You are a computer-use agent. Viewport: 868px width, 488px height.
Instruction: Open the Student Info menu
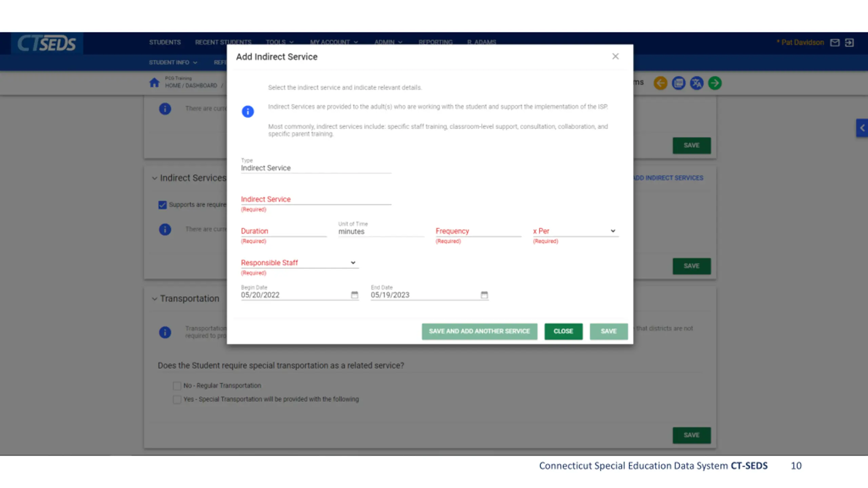173,62
